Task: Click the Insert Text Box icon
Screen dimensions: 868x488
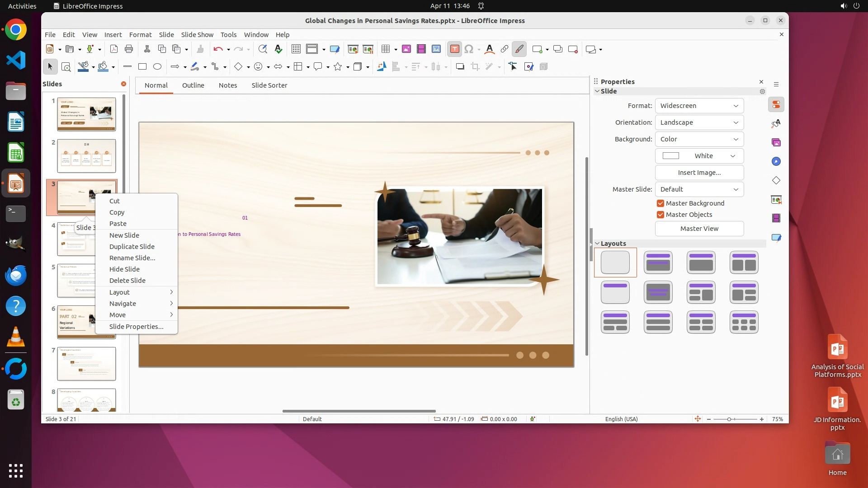Action: click(x=455, y=49)
